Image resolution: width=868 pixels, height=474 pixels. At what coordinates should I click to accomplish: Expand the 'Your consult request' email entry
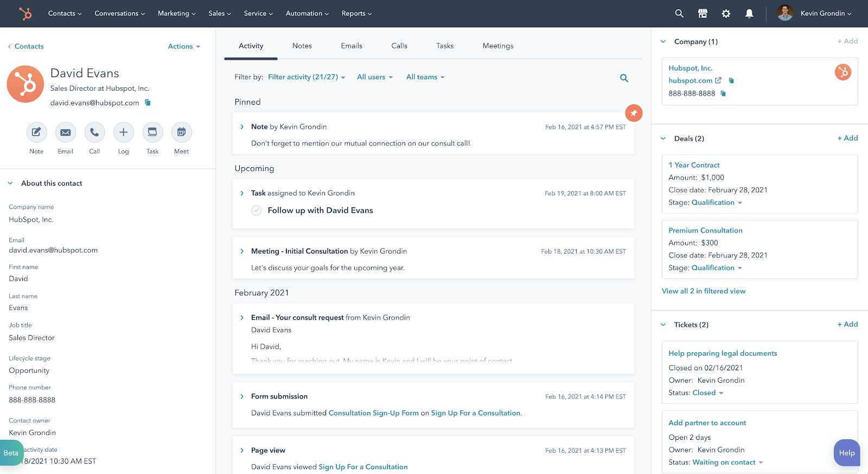[x=242, y=318]
